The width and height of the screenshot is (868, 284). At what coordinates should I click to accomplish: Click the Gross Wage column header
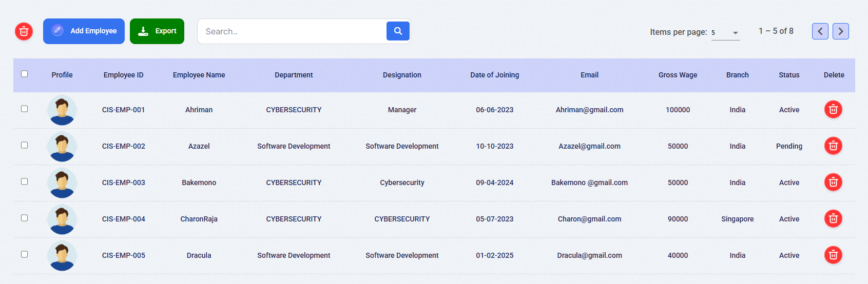click(678, 75)
